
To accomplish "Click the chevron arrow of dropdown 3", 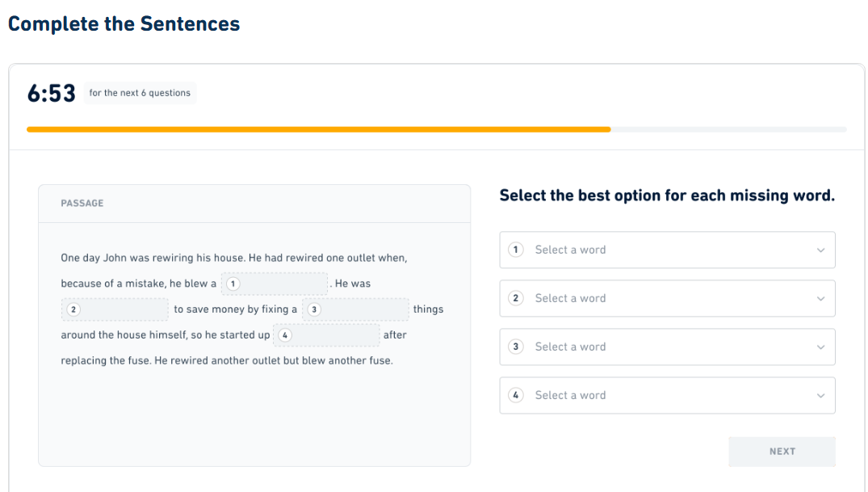I will coord(820,347).
